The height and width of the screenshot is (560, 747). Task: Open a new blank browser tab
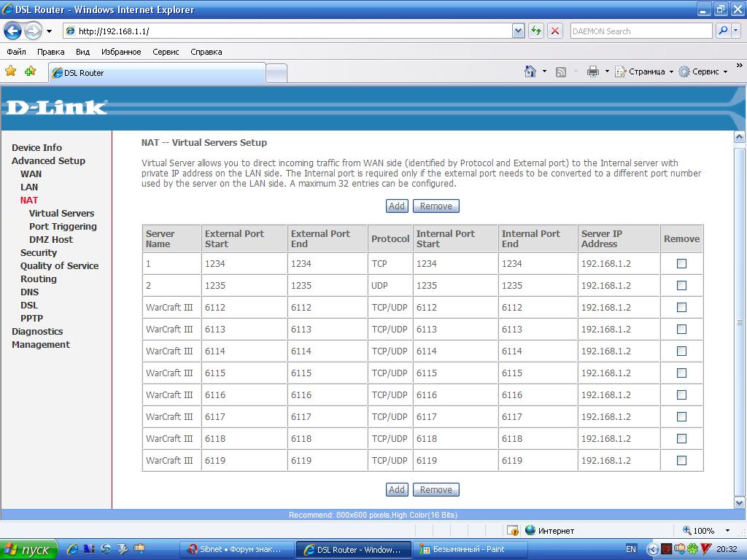[x=276, y=74]
